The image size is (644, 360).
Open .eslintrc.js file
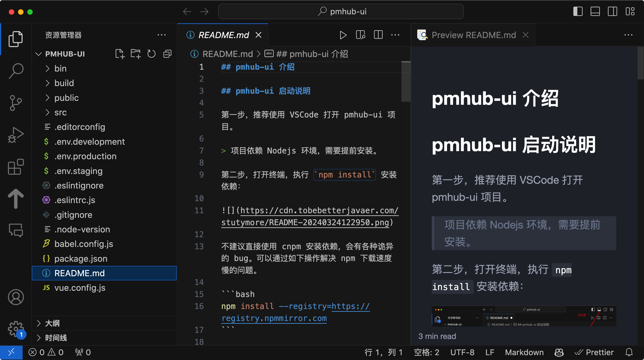pos(104,200)
